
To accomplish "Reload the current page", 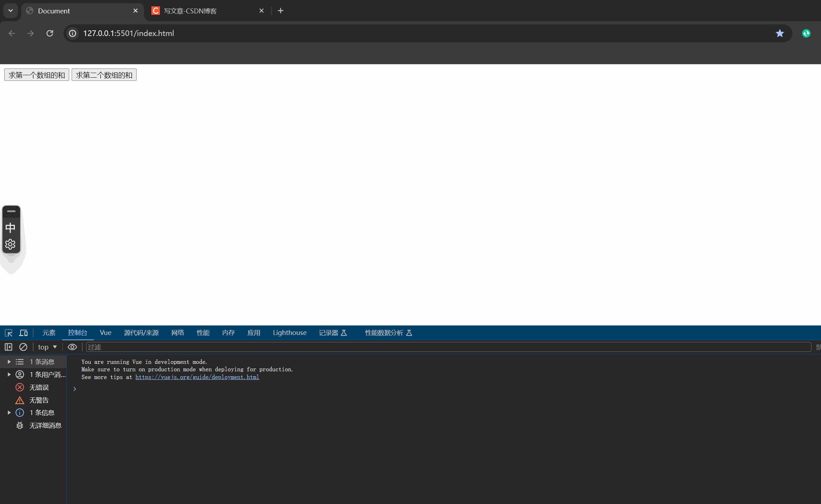I will [x=50, y=33].
